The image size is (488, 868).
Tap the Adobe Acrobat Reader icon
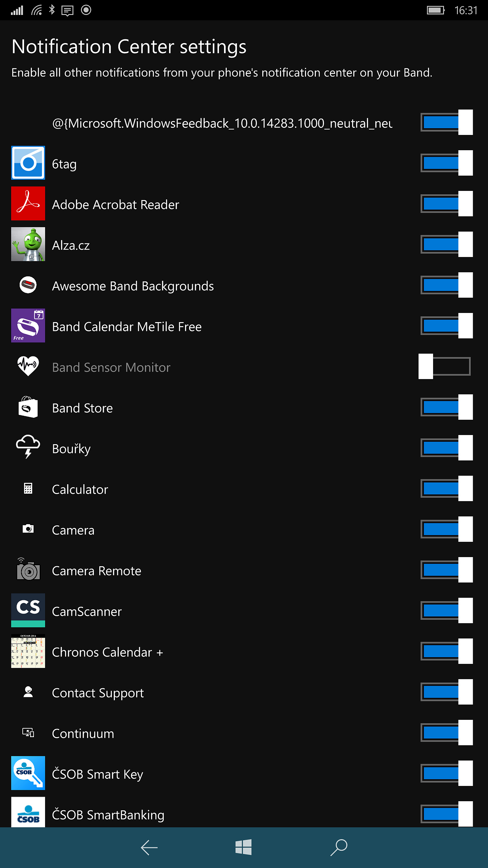click(x=28, y=203)
